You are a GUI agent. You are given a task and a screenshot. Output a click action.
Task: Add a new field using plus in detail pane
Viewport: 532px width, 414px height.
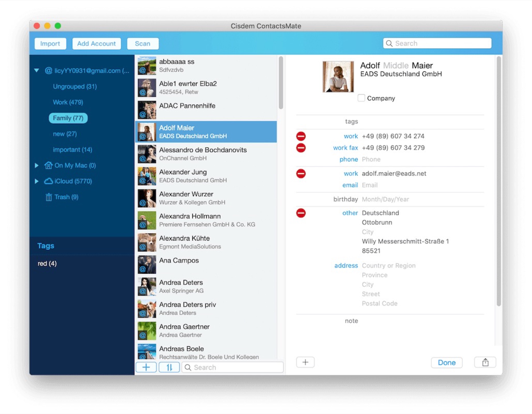305,362
